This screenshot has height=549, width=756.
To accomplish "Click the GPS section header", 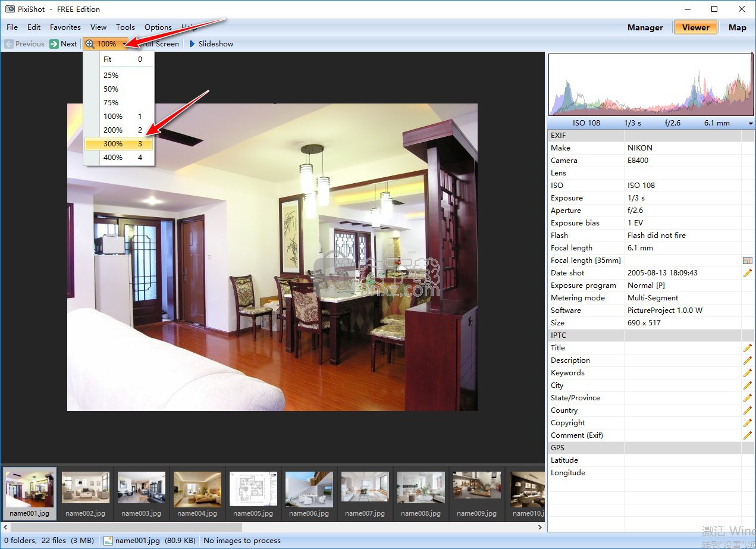I will pos(651,448).
